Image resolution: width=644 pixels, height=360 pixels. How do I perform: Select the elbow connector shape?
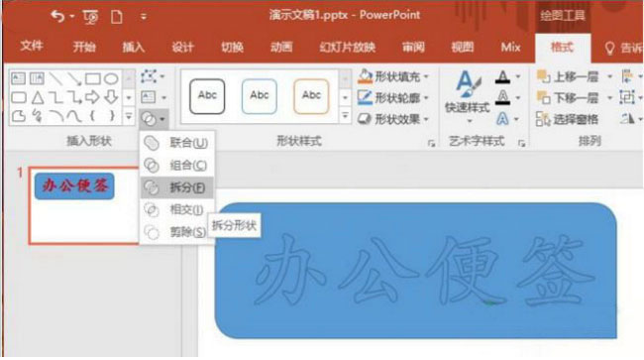pyautogui.click(x=55, y=98)
